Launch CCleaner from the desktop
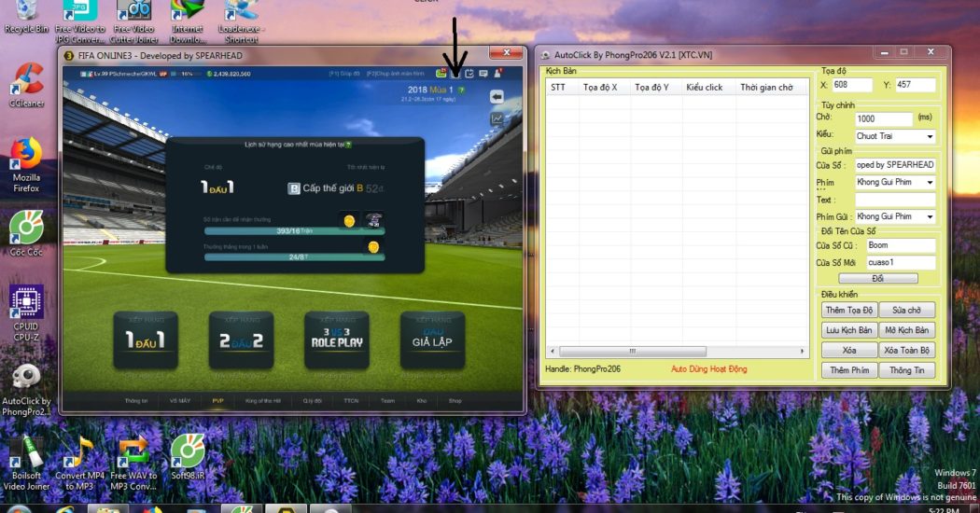The width and height of the screenshot is (980, 513). click(x=26, y=85)
